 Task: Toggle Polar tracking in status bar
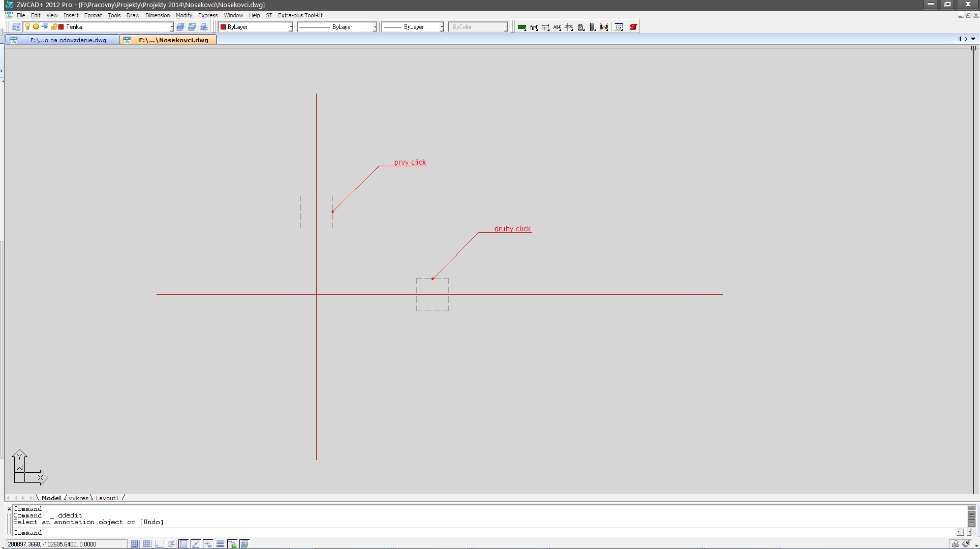click(x=171, y=544)
